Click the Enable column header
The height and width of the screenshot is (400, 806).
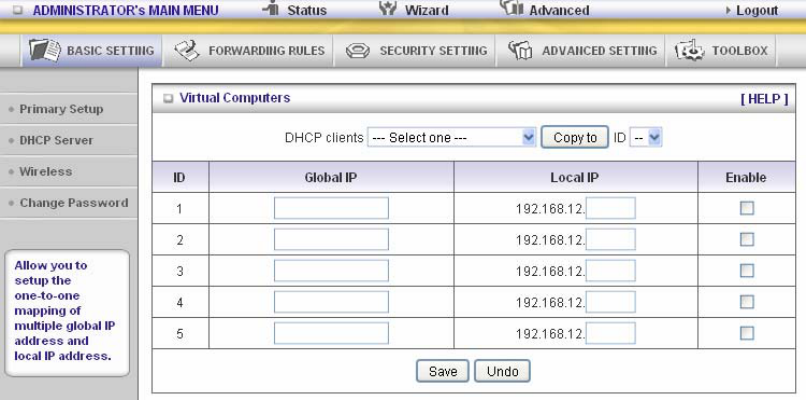[x=746, y=177]
